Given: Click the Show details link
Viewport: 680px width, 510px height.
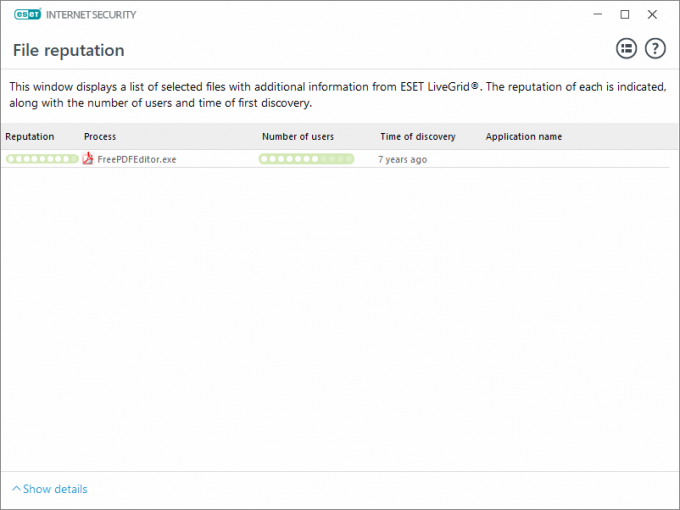Looking at the screenshot, I should pyautogui.click(x=55, y=489).
